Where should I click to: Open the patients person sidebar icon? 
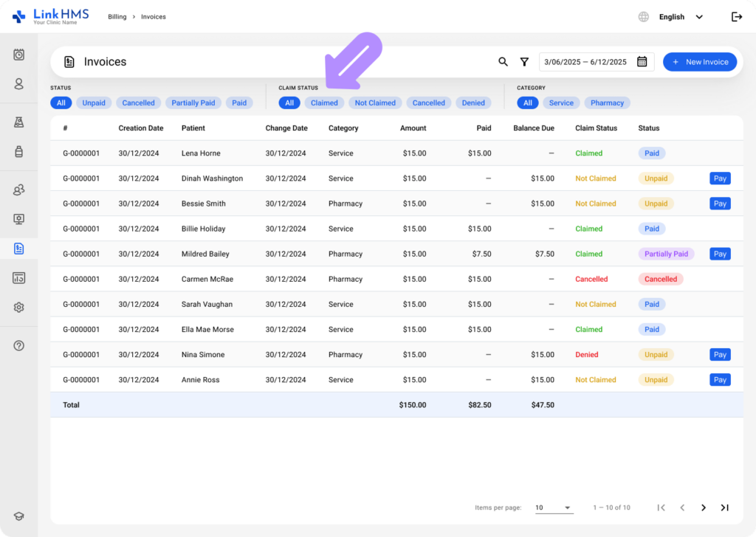pyautogui.click(x=18, y=84)
